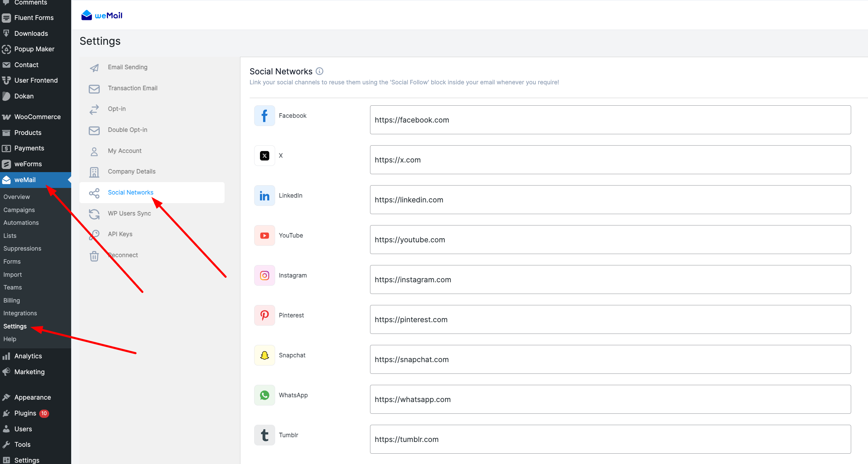Switch to Company Details settings
Image resolution: width=868 pixels, height=464 pixels.
coord(131,171)
